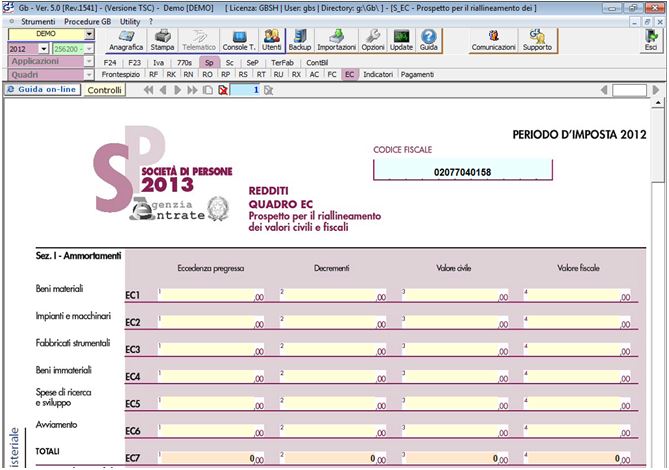
Task: Switch to the F24 application tab
Action: tap(110, 63)
